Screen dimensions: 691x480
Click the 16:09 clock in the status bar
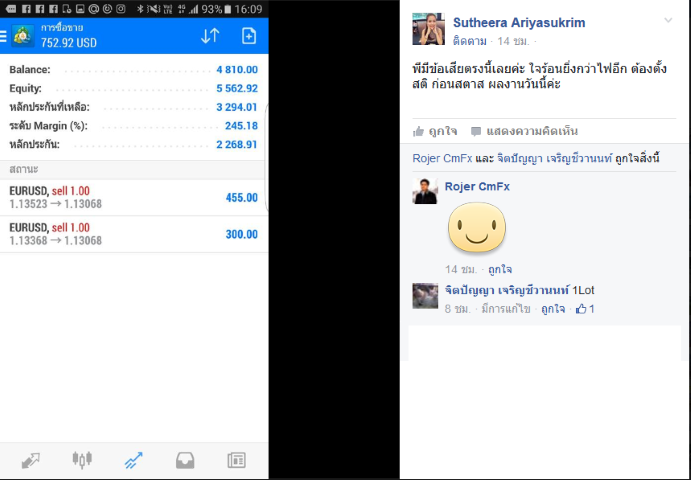pyautogui.click(x=248, y=9)
